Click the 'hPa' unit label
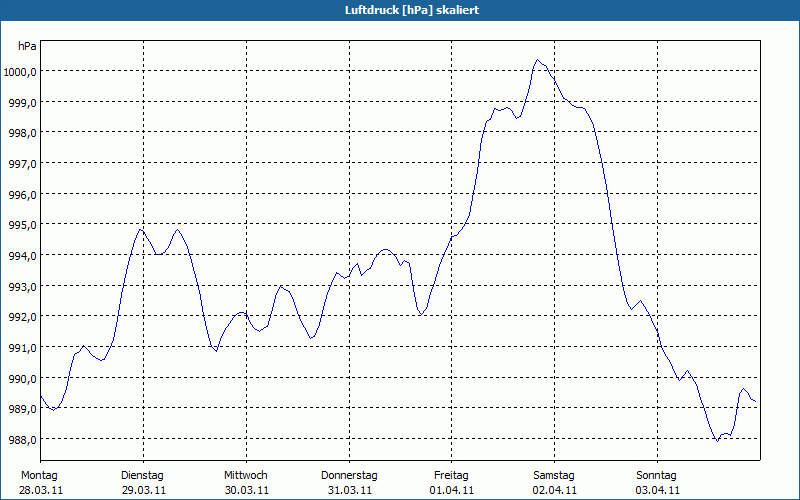This screenshot has width=800, height=500. pyautogui.click(x=27, y=46)
